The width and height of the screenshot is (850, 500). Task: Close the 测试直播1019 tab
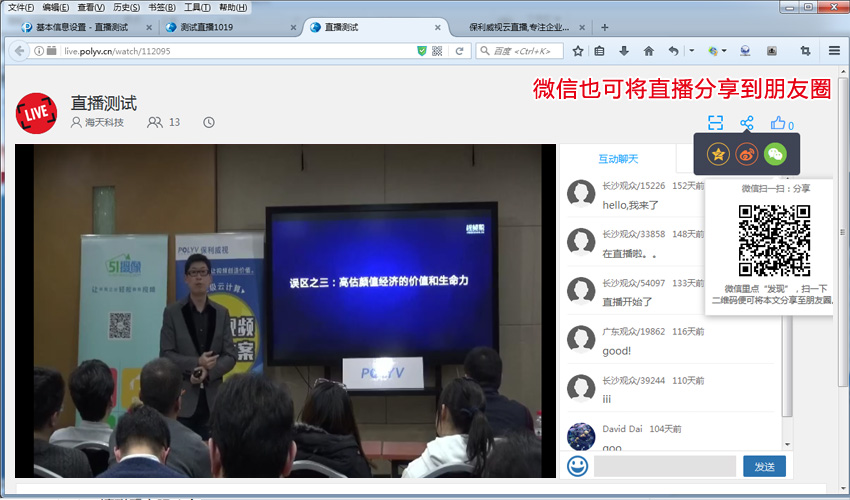[x=293, y=27]
